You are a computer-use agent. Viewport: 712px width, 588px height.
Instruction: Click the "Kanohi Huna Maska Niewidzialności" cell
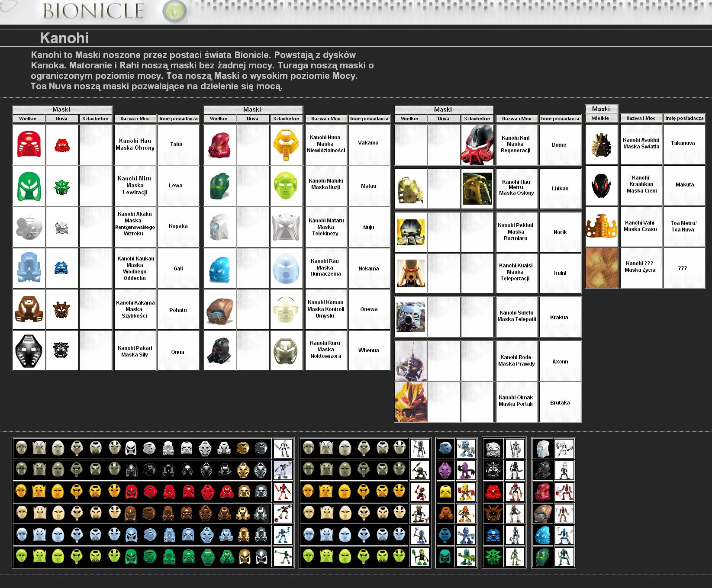pyautogui.click(x=326, y=145)
